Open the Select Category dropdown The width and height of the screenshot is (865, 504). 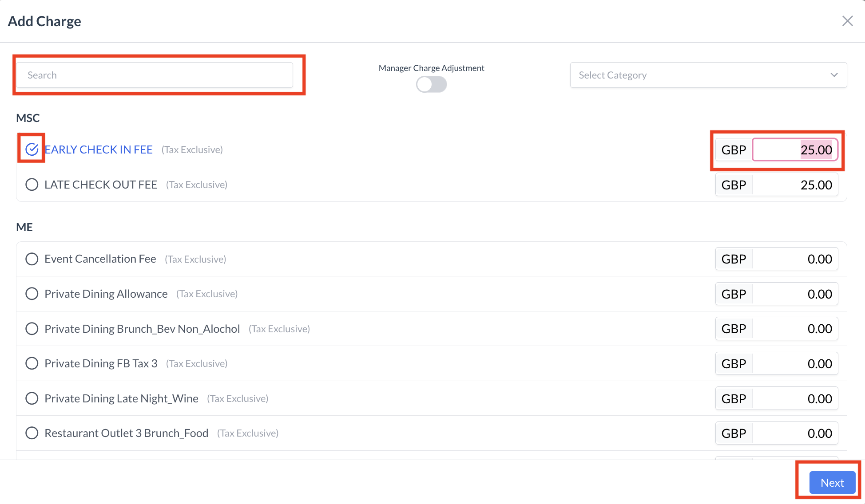pos(708,75)
